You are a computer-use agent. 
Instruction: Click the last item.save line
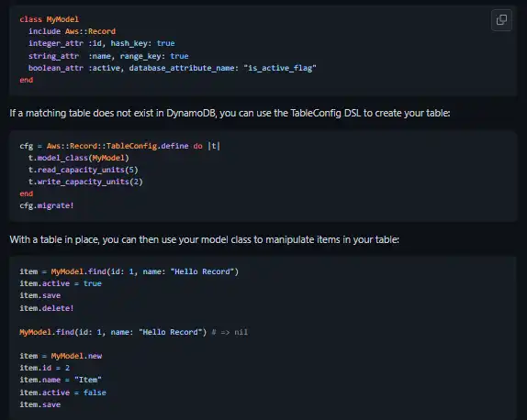[40, 404]
